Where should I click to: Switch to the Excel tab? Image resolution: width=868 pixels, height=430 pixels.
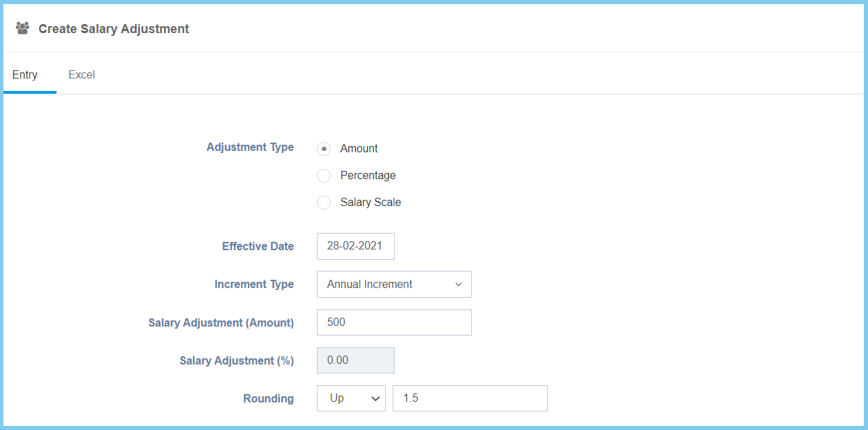coord(81,74)
